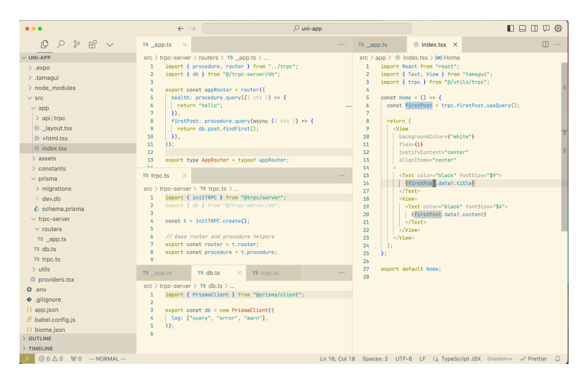Change encoding via UTF-8 status item
The width and height of the screenshot is (588, 384).
coord(404,359)
